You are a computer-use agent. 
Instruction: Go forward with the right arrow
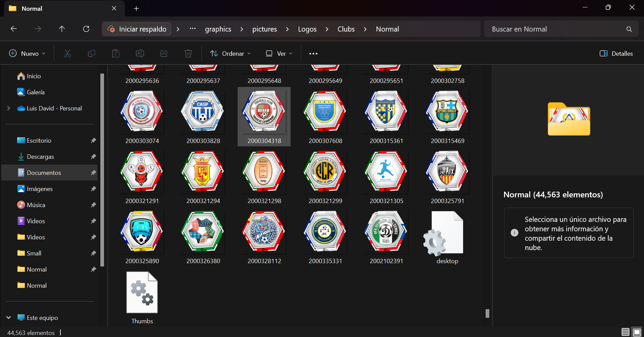[38, 29]
